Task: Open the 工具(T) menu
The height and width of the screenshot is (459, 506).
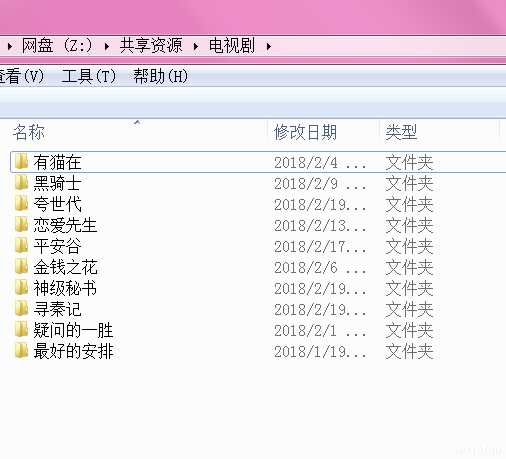Action: click(x=89, y=76)
